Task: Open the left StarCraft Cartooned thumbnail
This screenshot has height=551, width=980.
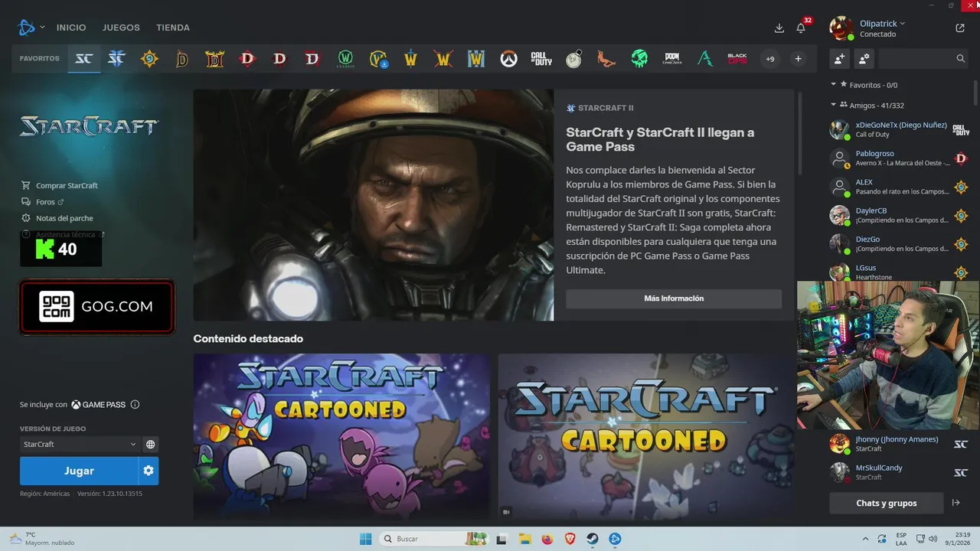Action: point(341,437)
